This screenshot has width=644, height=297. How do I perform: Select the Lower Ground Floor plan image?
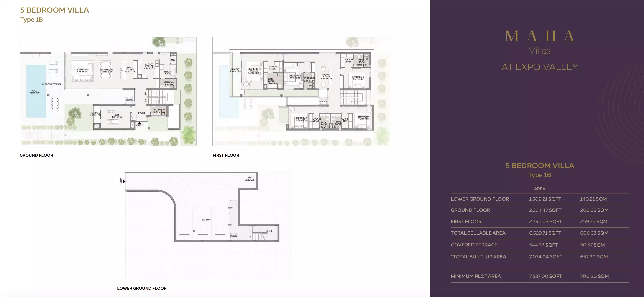(x=205, y=225)
